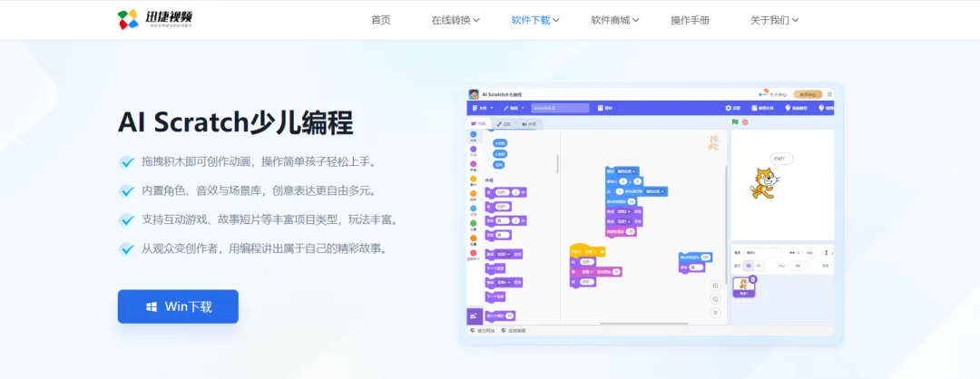
Task: Expand the chevron beside 在线转换
Action: click(476, 20)
